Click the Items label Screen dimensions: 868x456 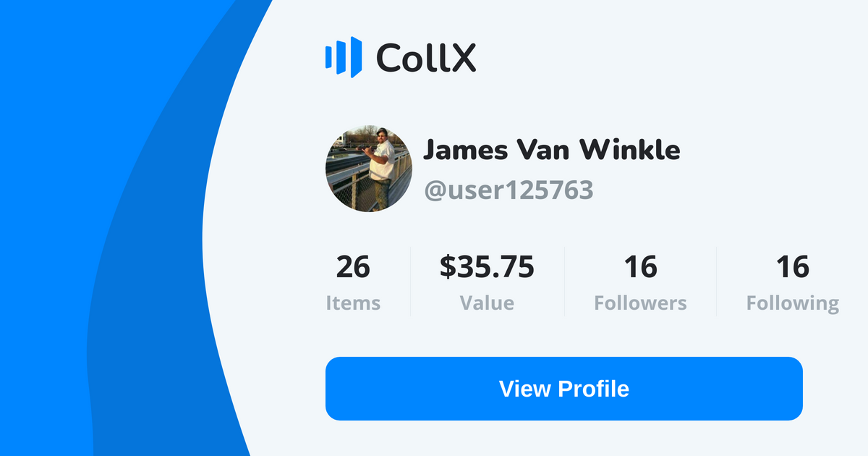pyautogui.click(x=353, y=303)
